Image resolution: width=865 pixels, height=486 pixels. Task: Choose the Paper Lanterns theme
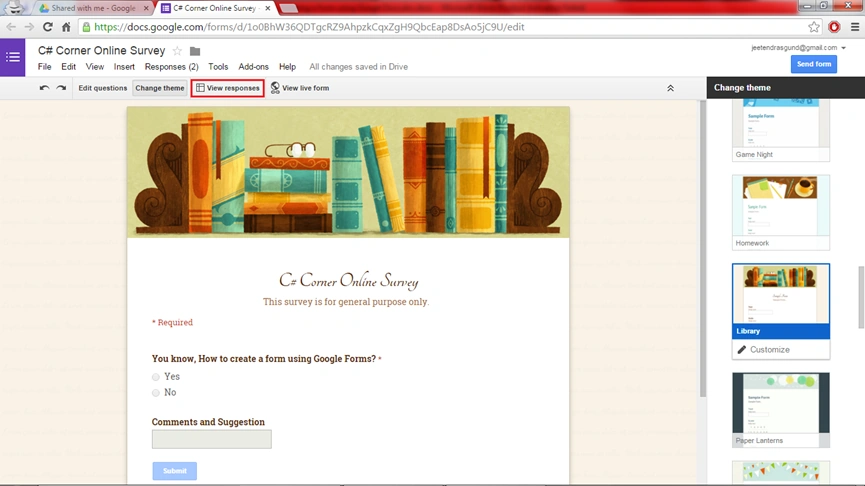(781, 410)
